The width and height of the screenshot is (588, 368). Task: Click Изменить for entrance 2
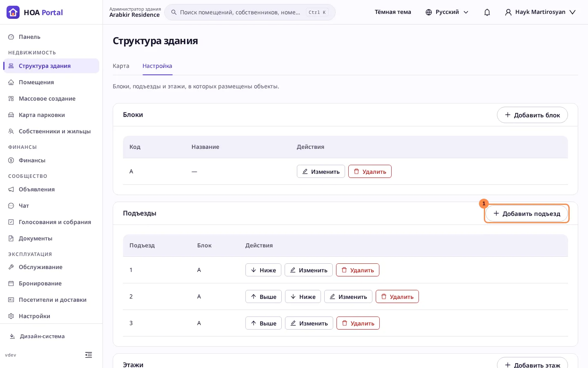coord(348,296)
